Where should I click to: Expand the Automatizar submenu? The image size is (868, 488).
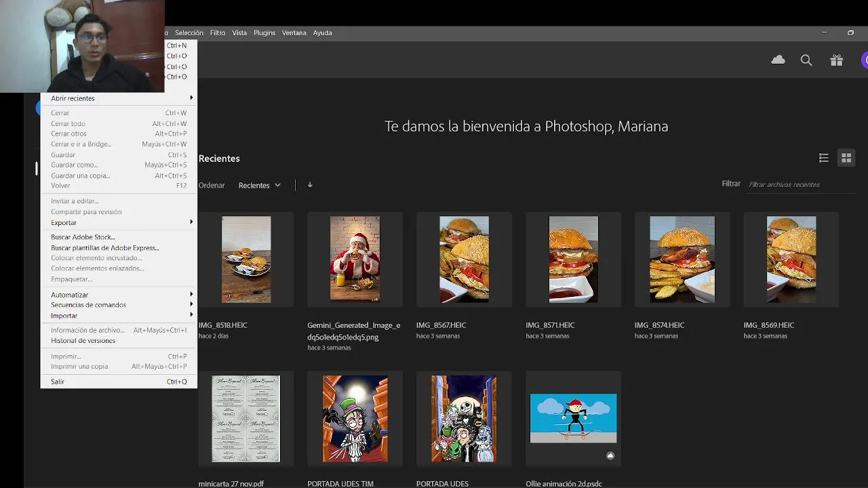119,295
